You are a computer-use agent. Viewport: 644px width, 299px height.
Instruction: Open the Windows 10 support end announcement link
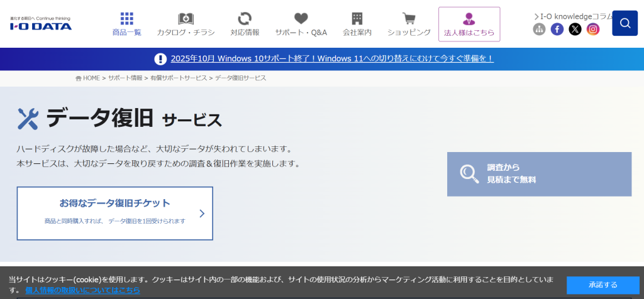[332, 58]
